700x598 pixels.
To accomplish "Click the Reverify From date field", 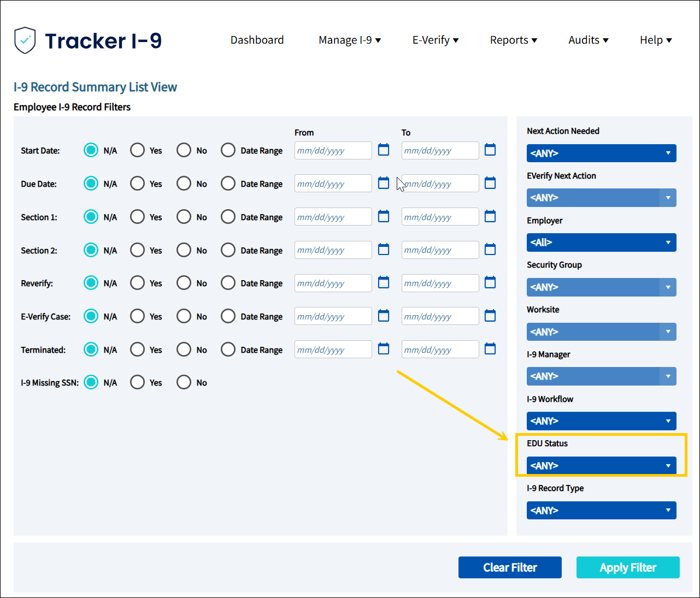I will [333, 283].
